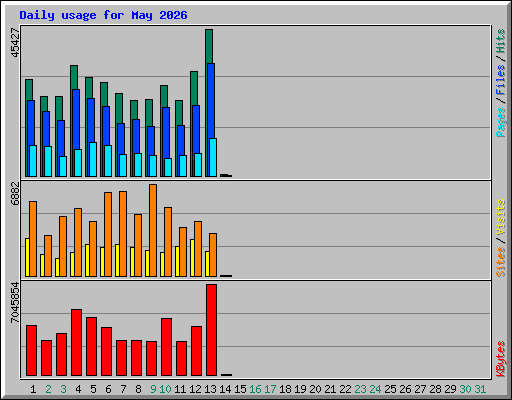The width and height of the screenshot is (512, 400).
Task: Click the day 27 label on the x-axis
Action: point(420,389)
